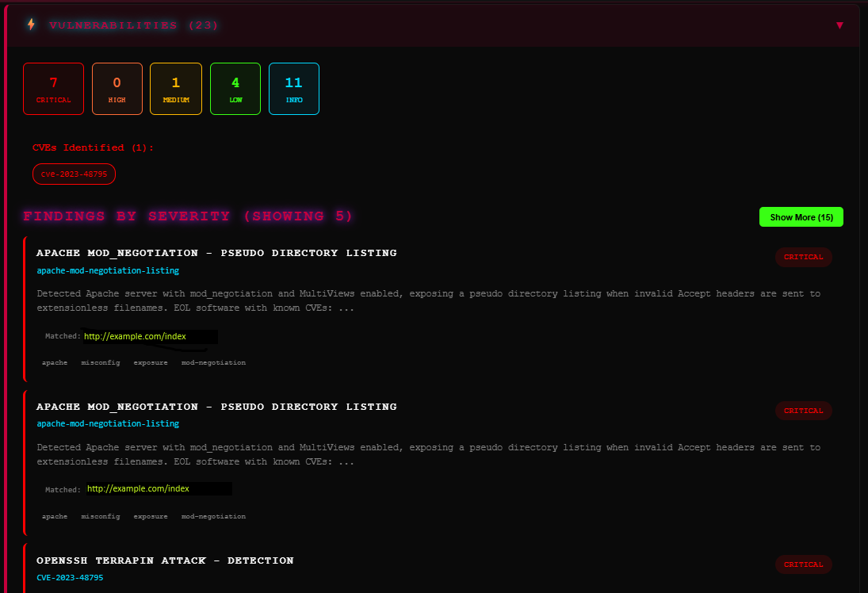868x593 pixels.
Task: Open the first Apache mod_negotiation finding title
Action: tap(216, 253)
